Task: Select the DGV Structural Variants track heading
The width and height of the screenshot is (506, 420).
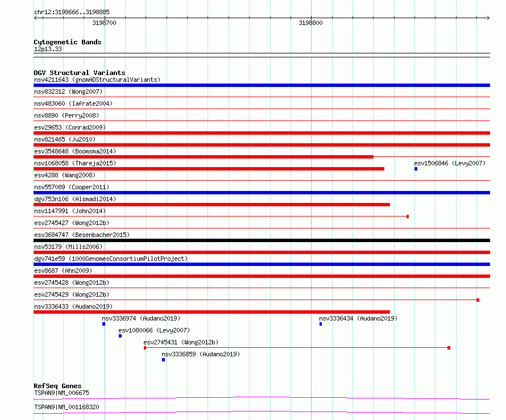Action: (x=80, y=73)
